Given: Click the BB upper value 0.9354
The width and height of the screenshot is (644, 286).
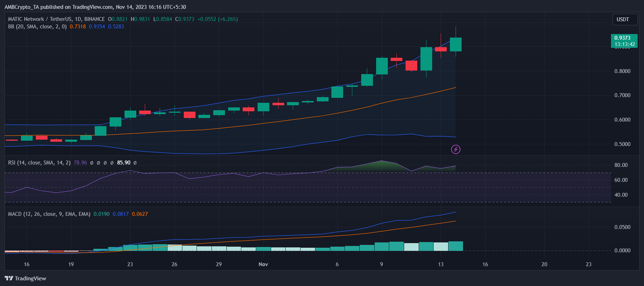Looking at the screenshot, I should click(x=97, y=27).
